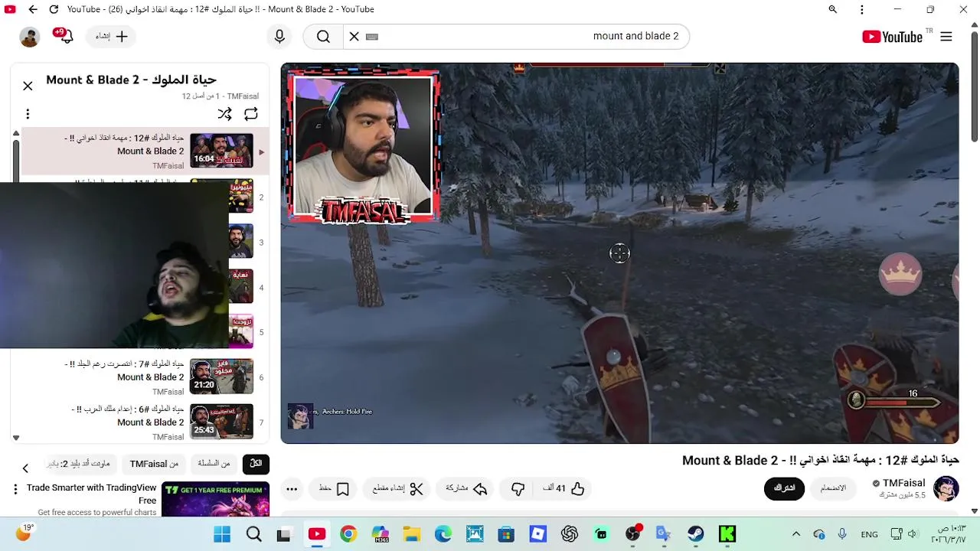980x551 pixels.
Task: Open the on-screen keyboard icon in search
Action: (372, 36)
